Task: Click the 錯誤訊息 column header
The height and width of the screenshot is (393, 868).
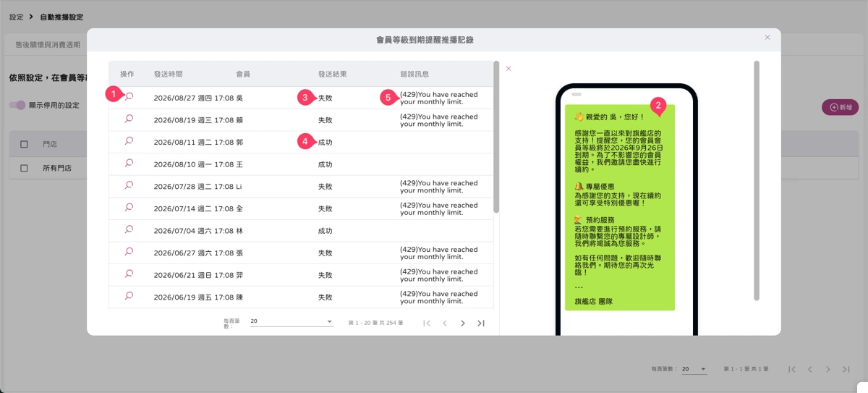Action: tap(414, 74)
